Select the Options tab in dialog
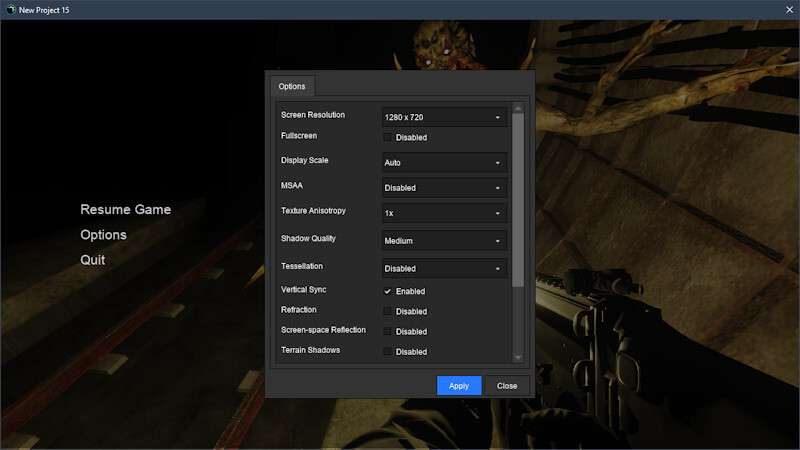Viewport: 800px width, 450px height. coord(292,86)
